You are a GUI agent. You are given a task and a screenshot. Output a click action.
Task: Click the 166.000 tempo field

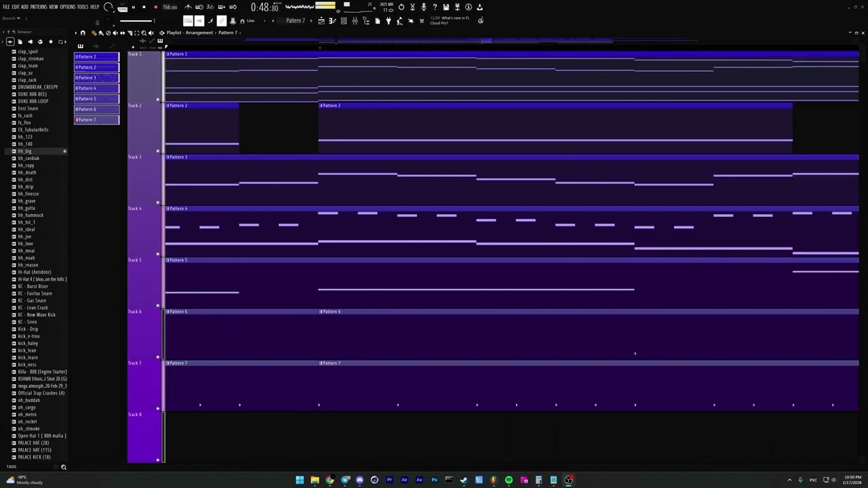170,7
